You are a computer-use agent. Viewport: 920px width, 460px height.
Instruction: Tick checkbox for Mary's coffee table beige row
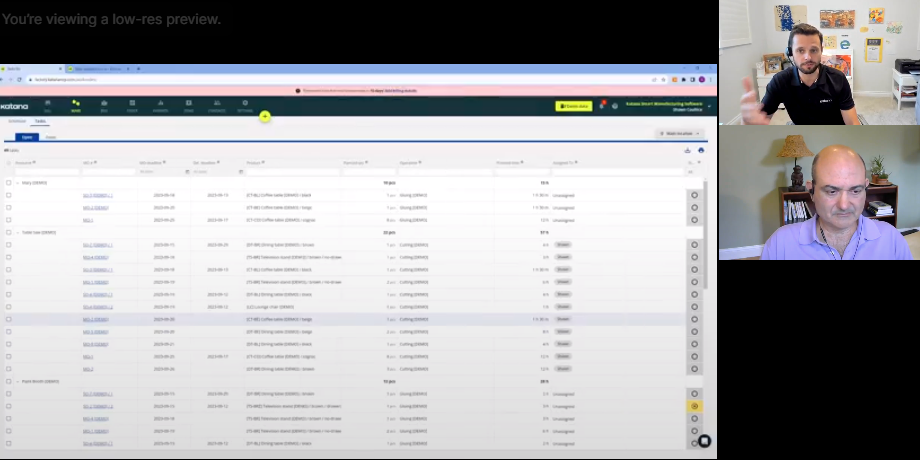tap(8, 208)
